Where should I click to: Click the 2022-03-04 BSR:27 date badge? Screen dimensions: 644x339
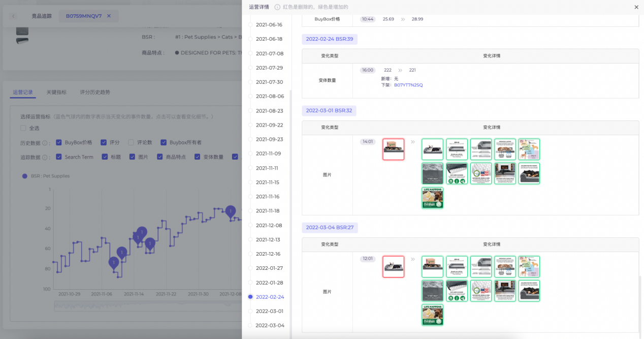pyautogui.click(x=329, y=227)
